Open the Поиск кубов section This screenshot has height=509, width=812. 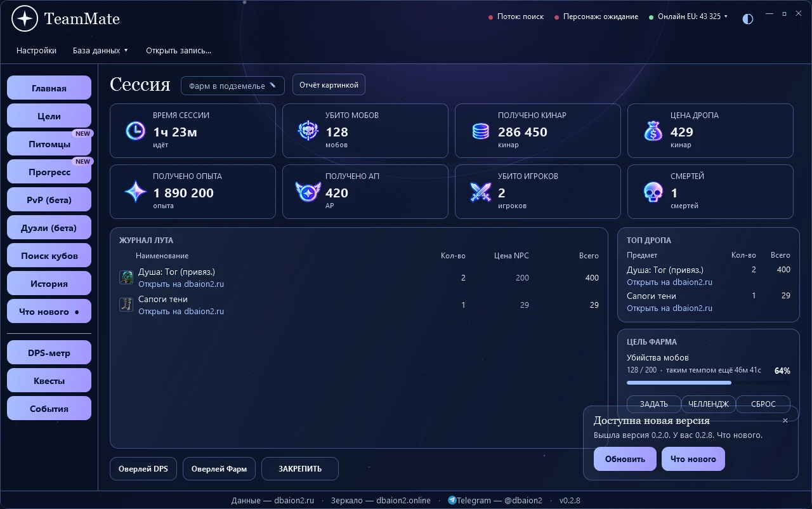click(x=49, y=256)
